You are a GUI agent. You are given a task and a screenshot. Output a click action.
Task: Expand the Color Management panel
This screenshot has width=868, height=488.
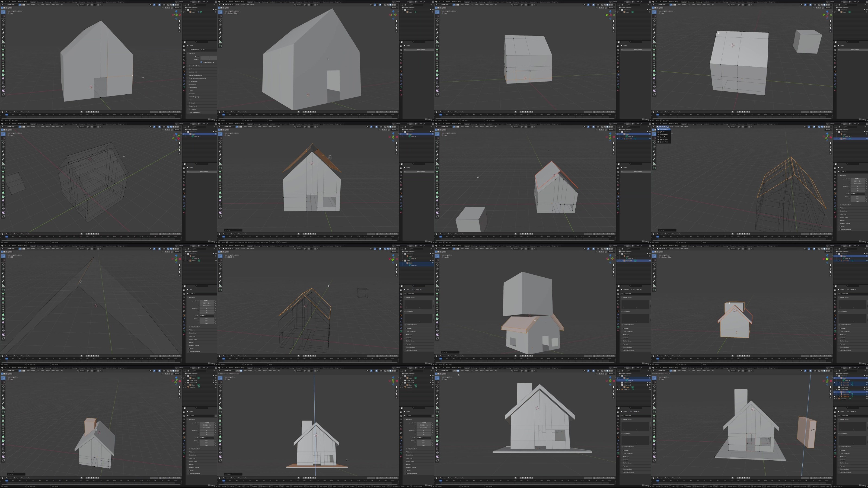tap(202, 113)
